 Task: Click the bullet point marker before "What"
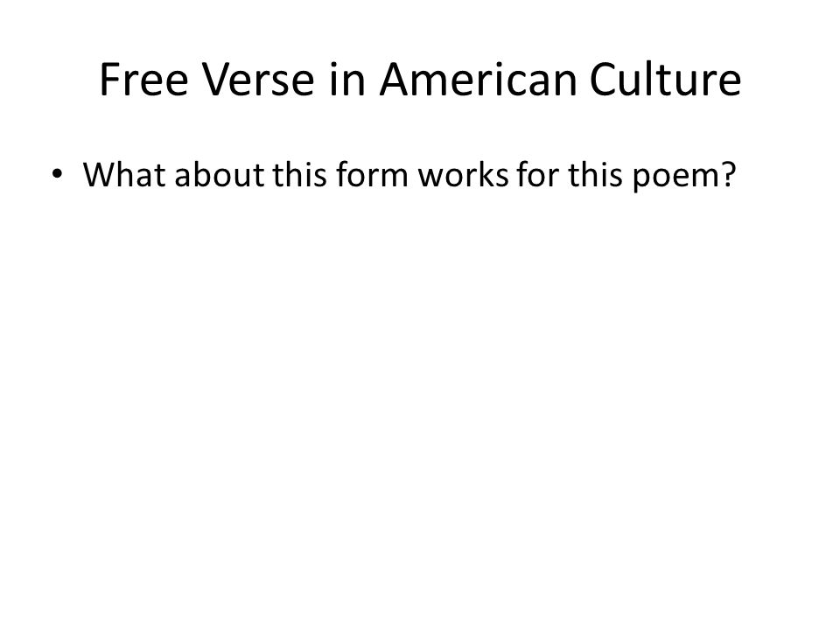57,173
